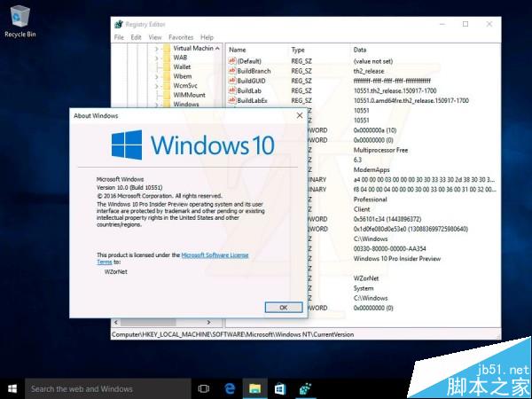Launch Microsoft Edge from the taskbar
The width and height of the screenshot is (532, 399).
click(x=230, y=389)
